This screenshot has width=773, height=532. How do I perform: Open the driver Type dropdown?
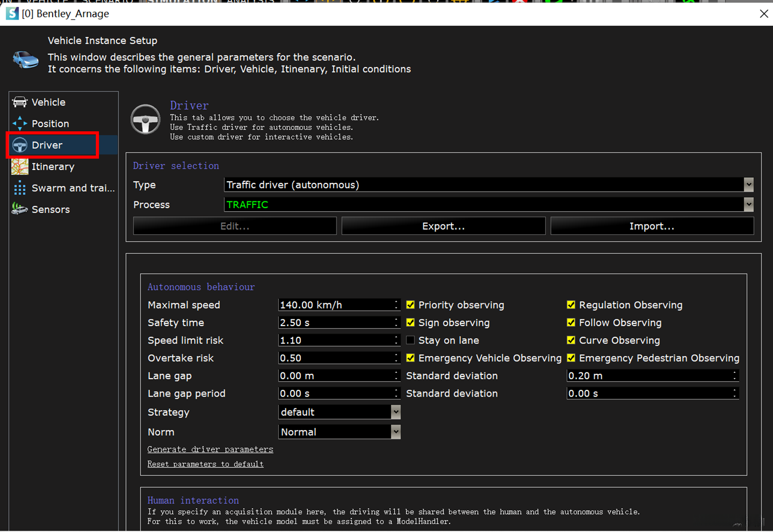489,184
